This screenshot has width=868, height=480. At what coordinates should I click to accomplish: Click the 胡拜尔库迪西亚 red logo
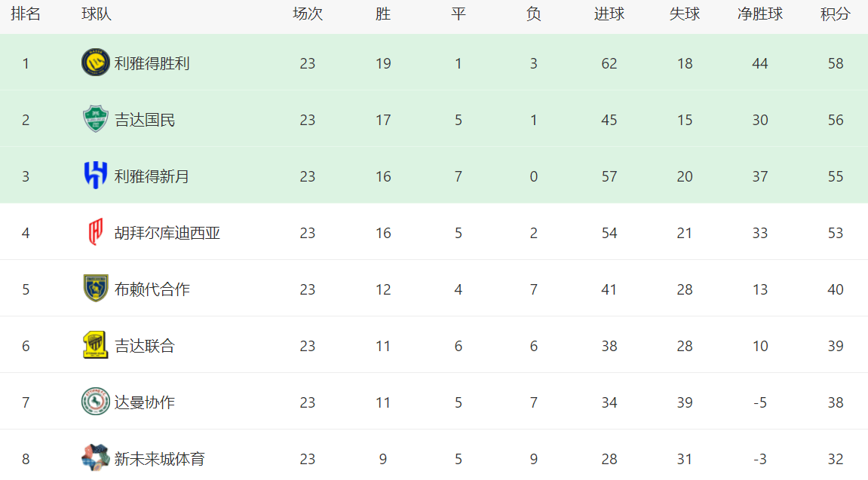click(95, 232)
